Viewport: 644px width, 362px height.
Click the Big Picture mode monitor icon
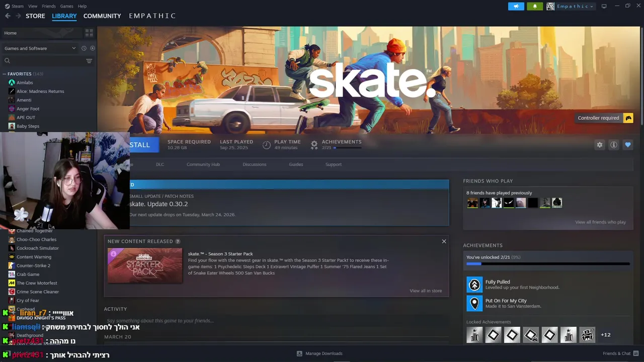pos(604,6)
